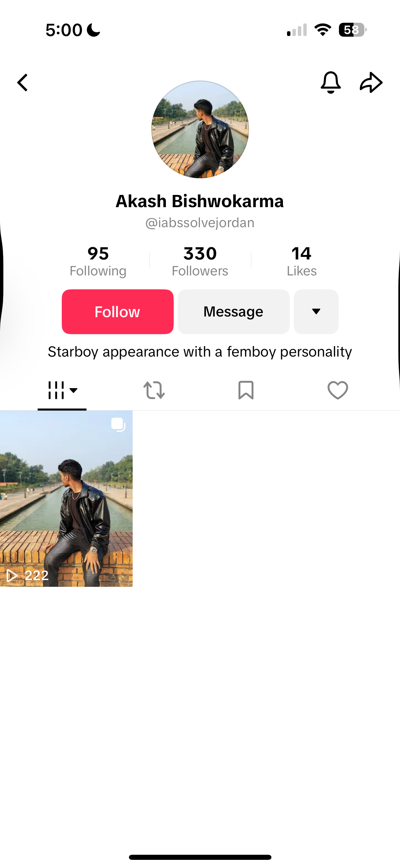The width and height of the screenshot is (400, 868).
Task: Select the videos grid tab icon
Action: point(56,390)
